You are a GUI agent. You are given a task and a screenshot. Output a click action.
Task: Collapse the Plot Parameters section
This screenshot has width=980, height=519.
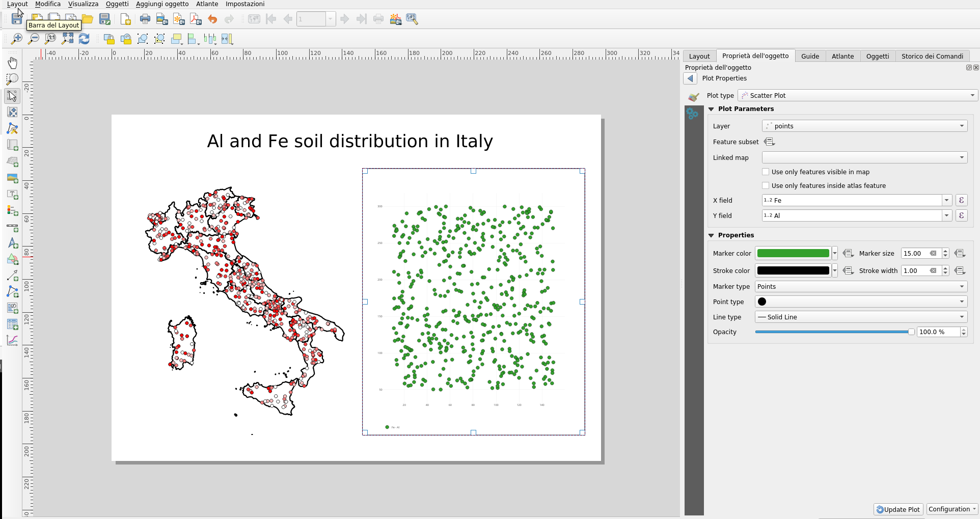point(712,108)
